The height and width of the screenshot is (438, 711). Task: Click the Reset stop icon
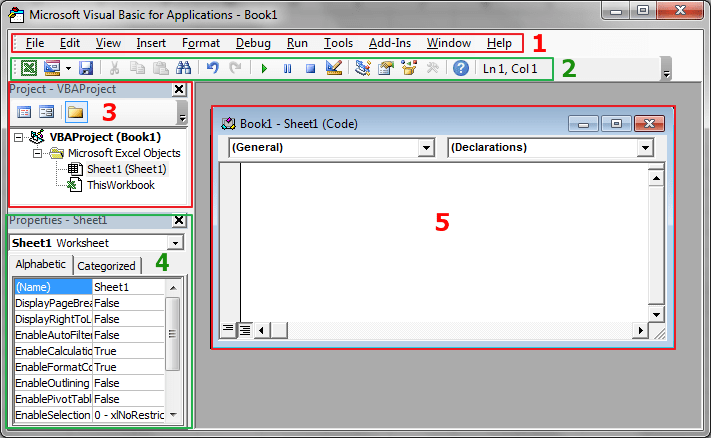[310, 69]
